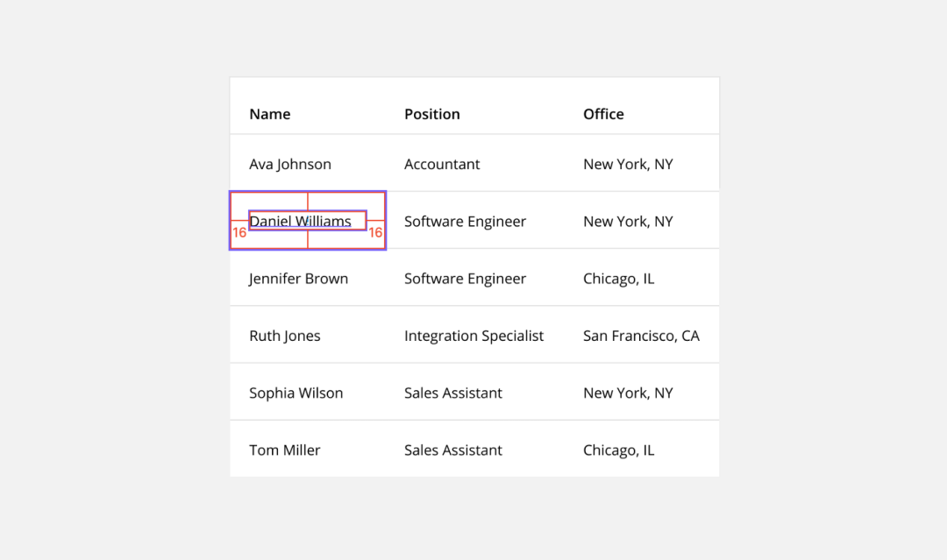Screen dimensions: 947x560
Task: Click the Accountant position cell
Action: point(442,164)
